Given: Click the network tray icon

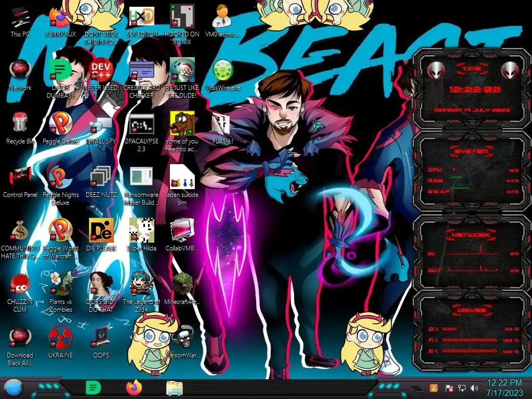Looking at the screenshot, I should (462, 388).
